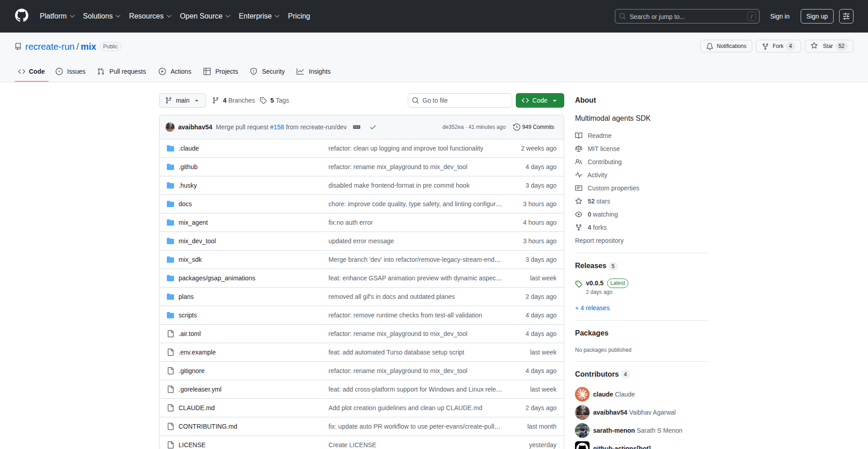Click the Sign up button
This screenshot has height=449, width=868.
817,16
